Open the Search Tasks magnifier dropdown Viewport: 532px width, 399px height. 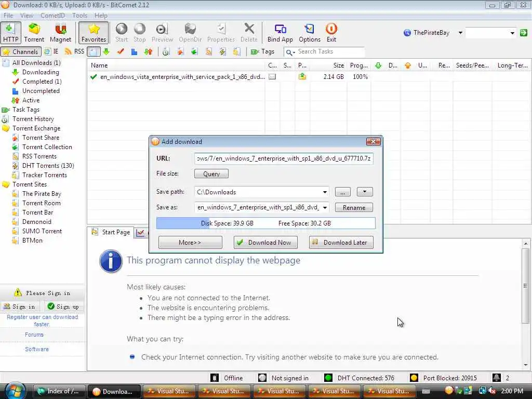click(290, 52)
